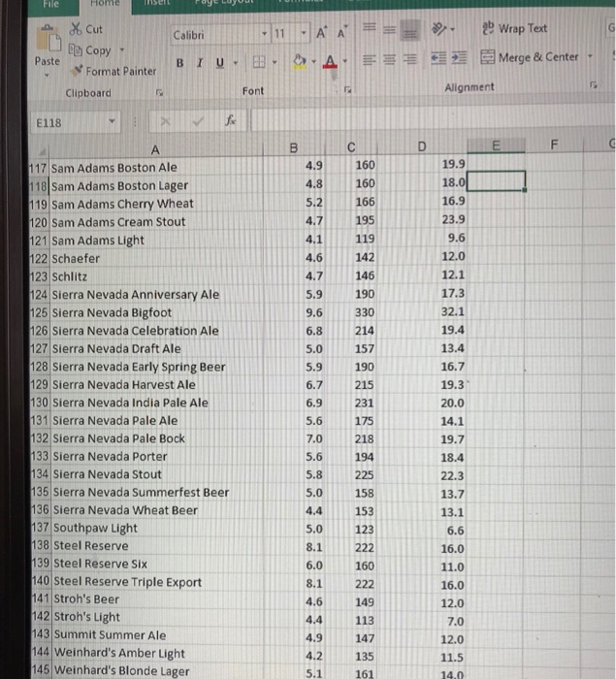Align text left

click(x=369, y=59)
